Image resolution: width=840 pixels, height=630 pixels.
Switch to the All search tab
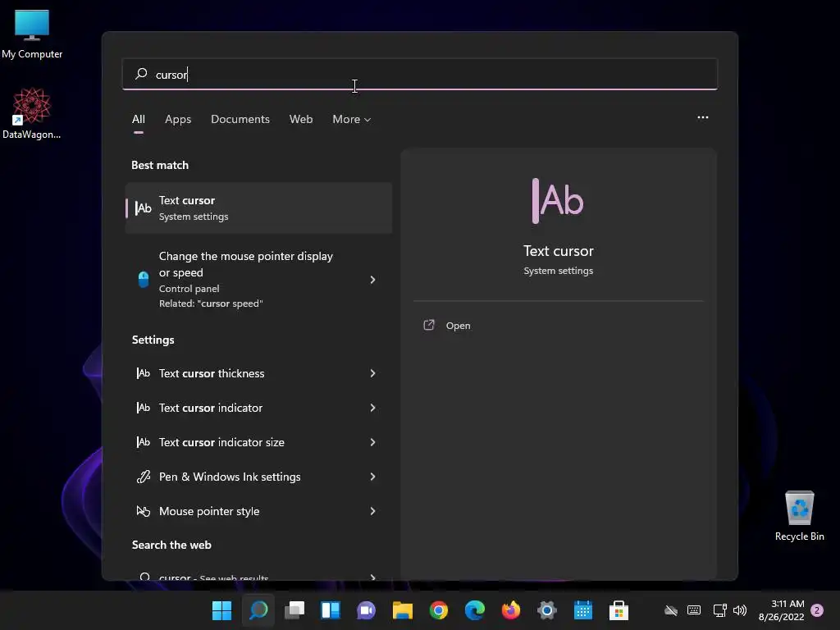point(138,119)
